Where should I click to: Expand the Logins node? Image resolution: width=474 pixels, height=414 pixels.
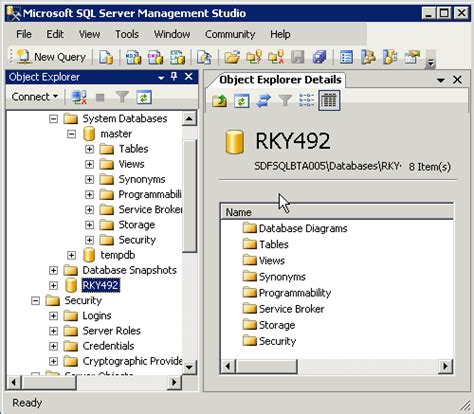pos(53,316)
